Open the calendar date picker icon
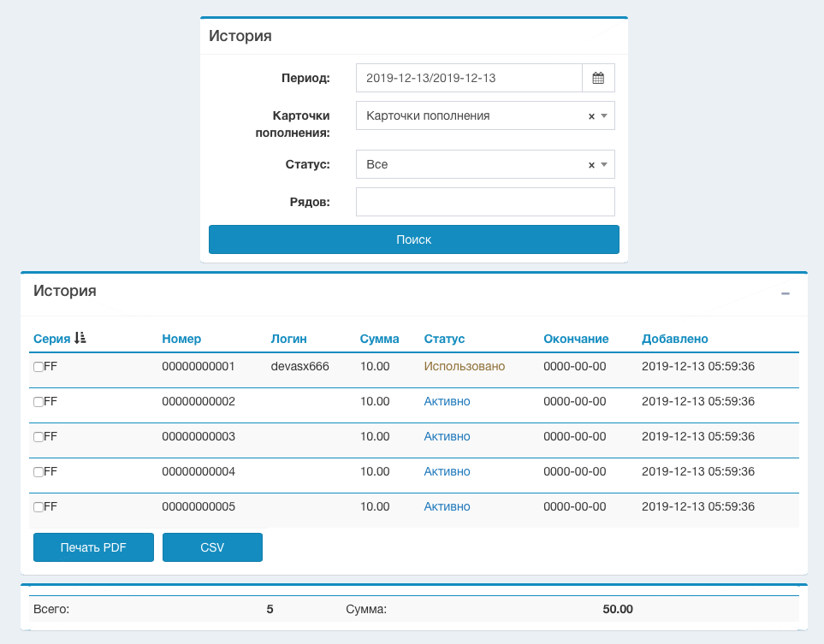 [x=598, y=78]
